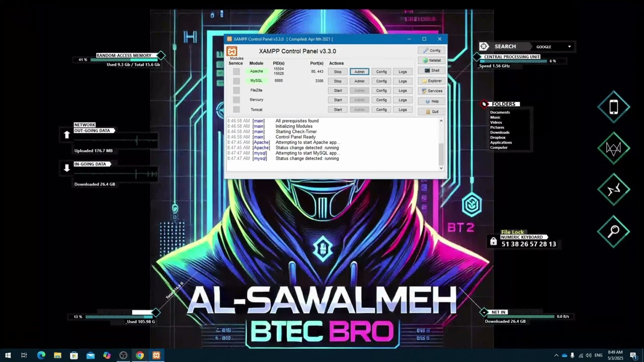The height and width of the screenshot is (362, 644).
Task: Open File Explorer from the taskbar
Action: pos(57,355)
